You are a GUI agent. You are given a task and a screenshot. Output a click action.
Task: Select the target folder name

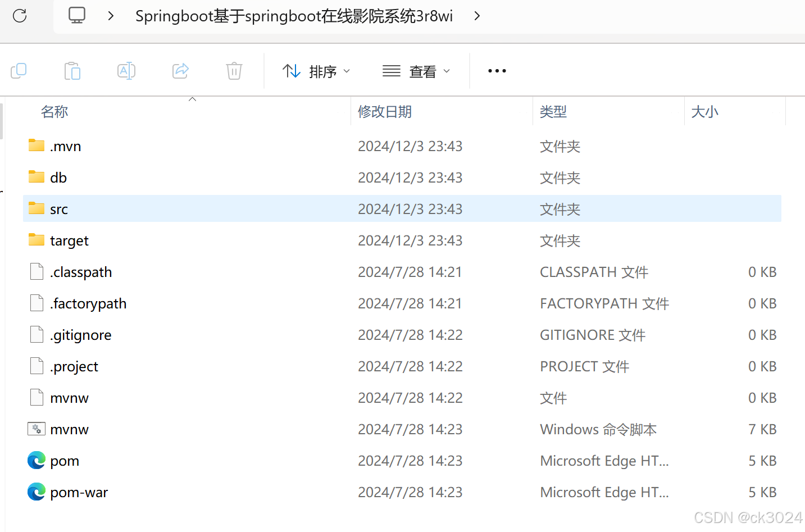pyautogui.click(x=70, y=240)
